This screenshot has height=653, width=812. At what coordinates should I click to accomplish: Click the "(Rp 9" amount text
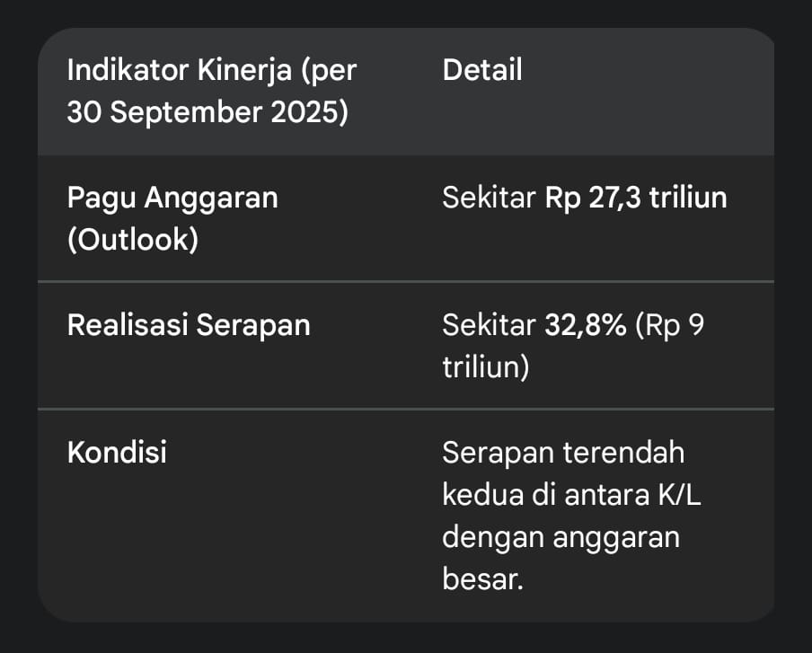[669, 324]
